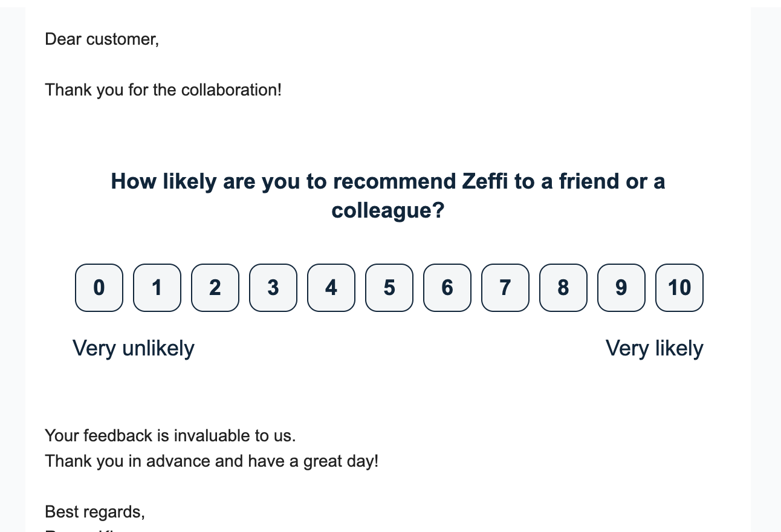781x532 pixels.
Task: Click the "Best regards," sign-off
Action: (x=95, y=512)
